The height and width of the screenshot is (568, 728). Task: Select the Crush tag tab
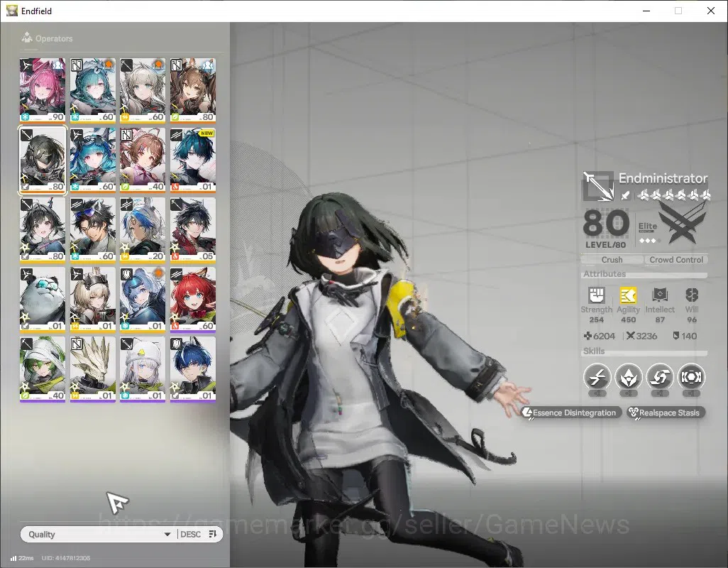tap(612, 260)
